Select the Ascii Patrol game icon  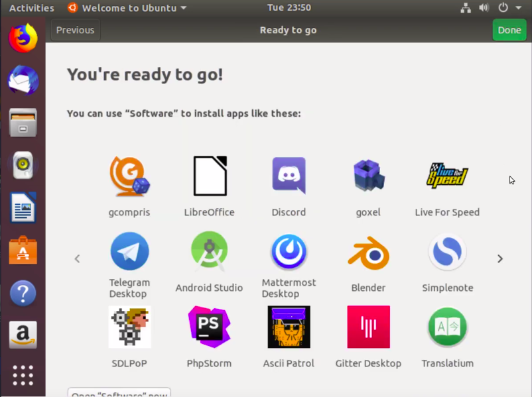(x=289, y=327)
